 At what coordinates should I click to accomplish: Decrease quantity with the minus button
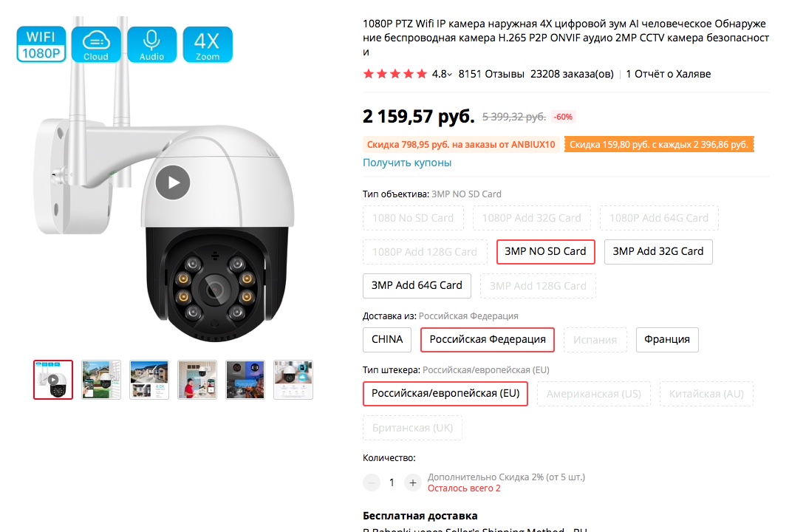(x=372, y=482)
